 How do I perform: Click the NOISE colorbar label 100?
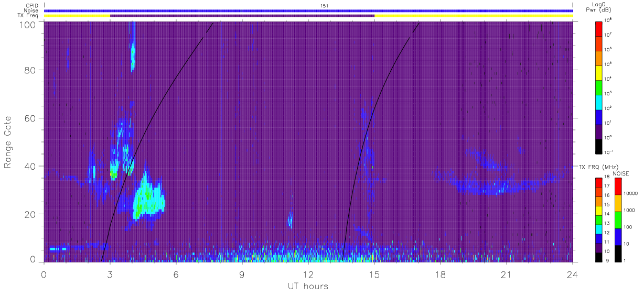tap(629, 227)
